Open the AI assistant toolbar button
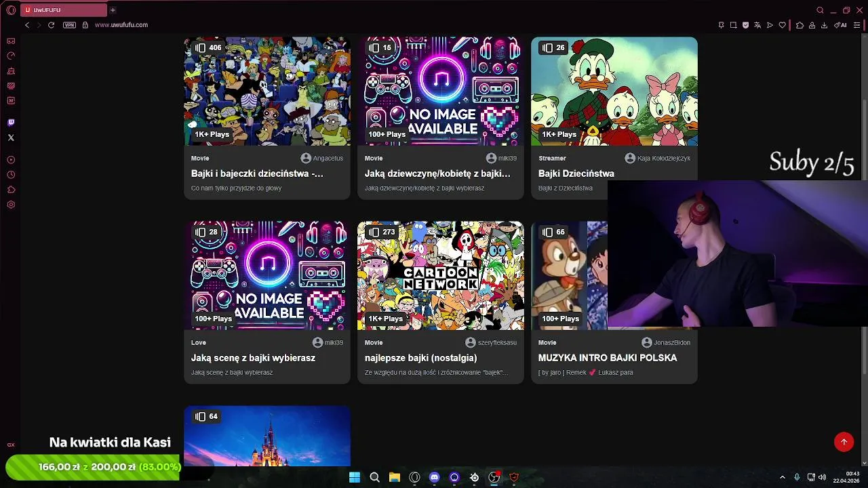The image size is (868, 488). point(840,25)
